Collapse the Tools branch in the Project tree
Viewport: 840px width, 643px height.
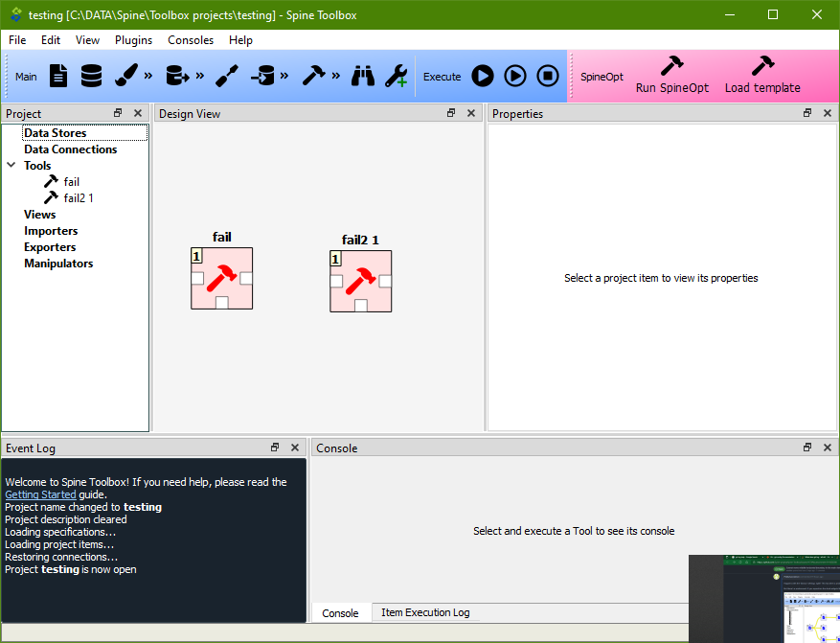11,165
